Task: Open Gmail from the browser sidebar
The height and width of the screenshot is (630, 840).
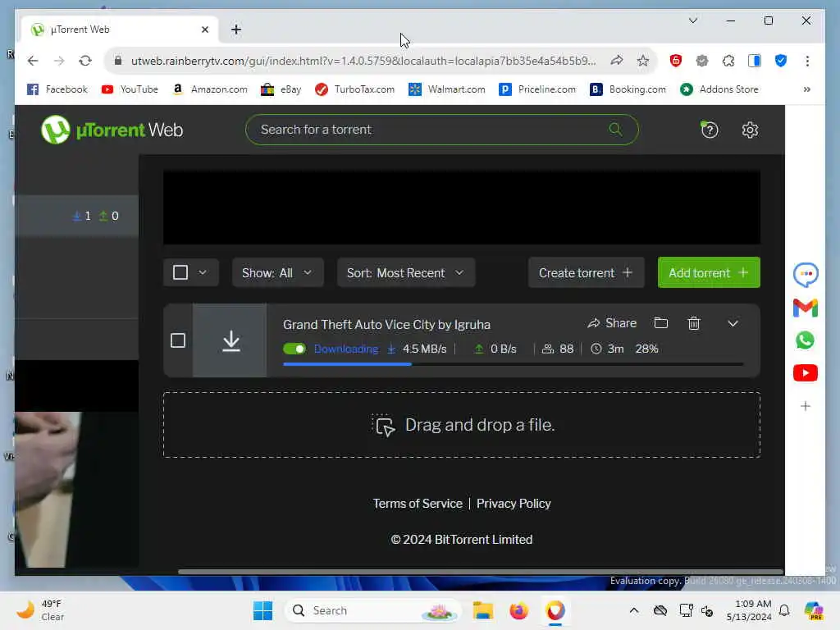Action: coord(806,308)
